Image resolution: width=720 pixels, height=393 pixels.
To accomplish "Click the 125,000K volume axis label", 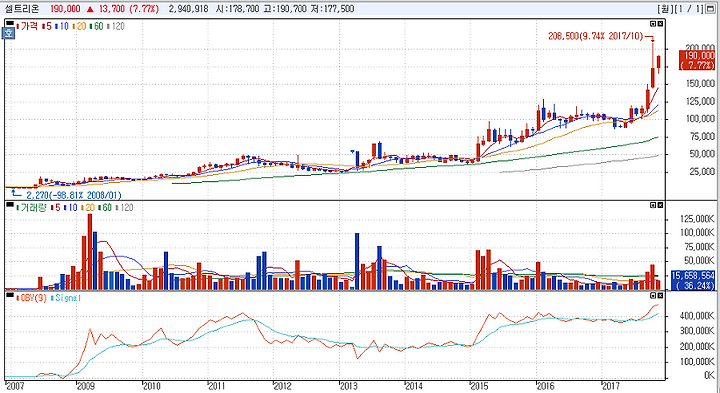I will pyautogui.click(x=698, y=219).
